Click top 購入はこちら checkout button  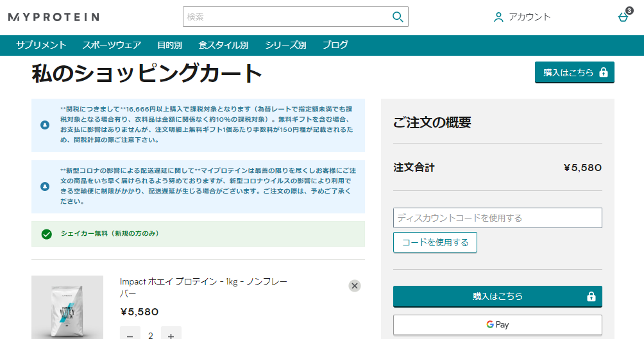(575, 72)
